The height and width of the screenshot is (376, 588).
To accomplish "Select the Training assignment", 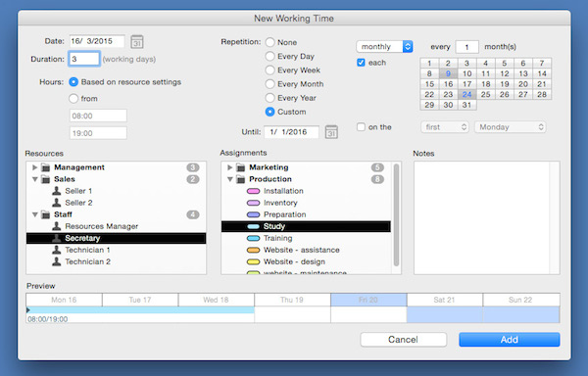I will click(306, 238).
